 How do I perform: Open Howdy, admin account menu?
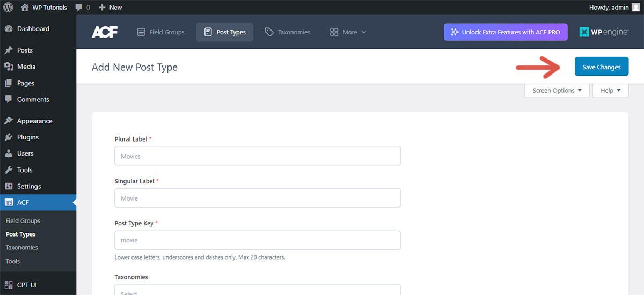(x=614, y=7)
